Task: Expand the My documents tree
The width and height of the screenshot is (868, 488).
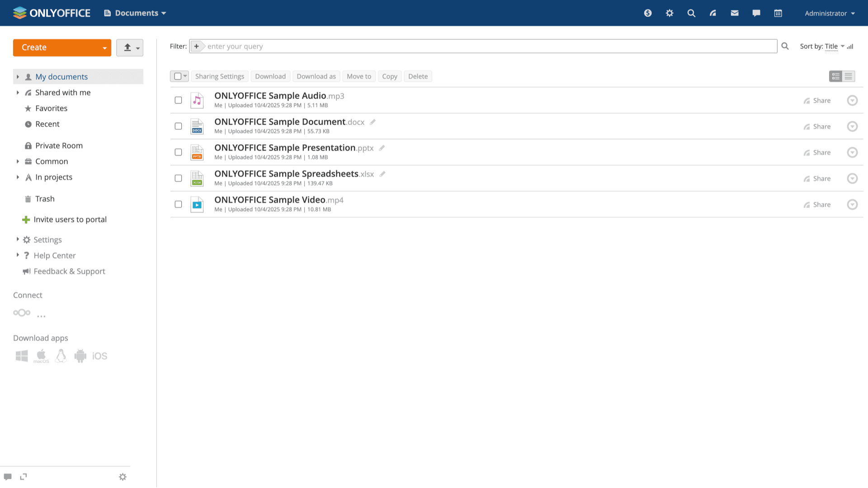Action: coord(18,77)
